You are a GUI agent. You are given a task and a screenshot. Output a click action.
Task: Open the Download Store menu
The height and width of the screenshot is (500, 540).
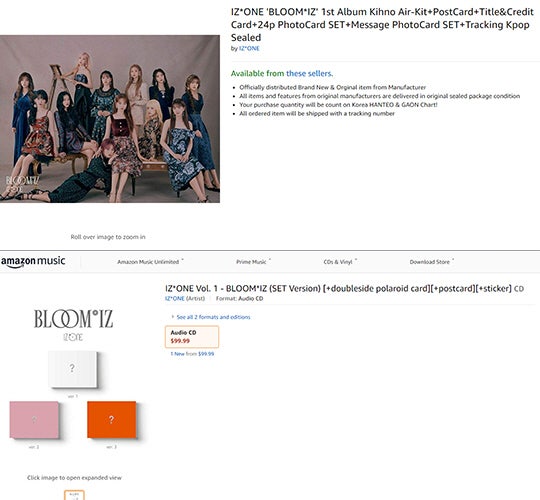[432, 262]
